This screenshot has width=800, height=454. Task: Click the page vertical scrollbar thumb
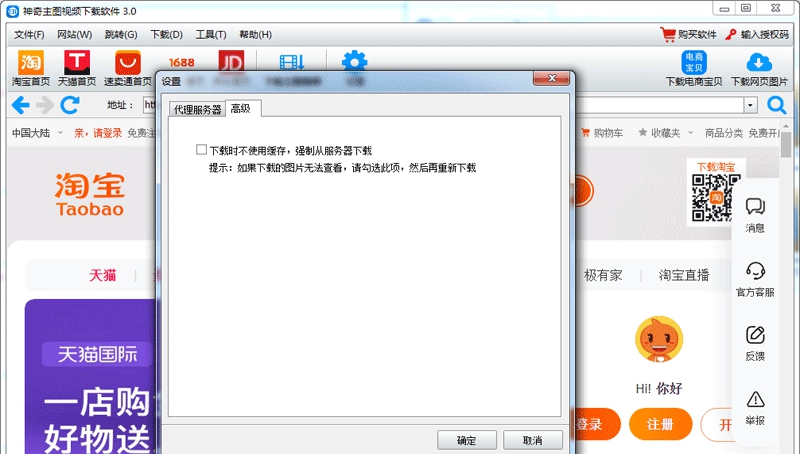(x=785, y=145)
